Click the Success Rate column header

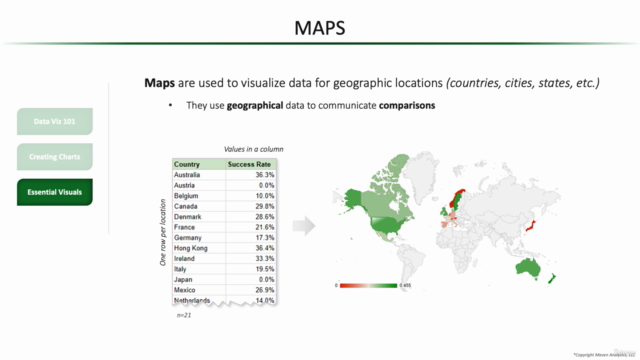251,164
